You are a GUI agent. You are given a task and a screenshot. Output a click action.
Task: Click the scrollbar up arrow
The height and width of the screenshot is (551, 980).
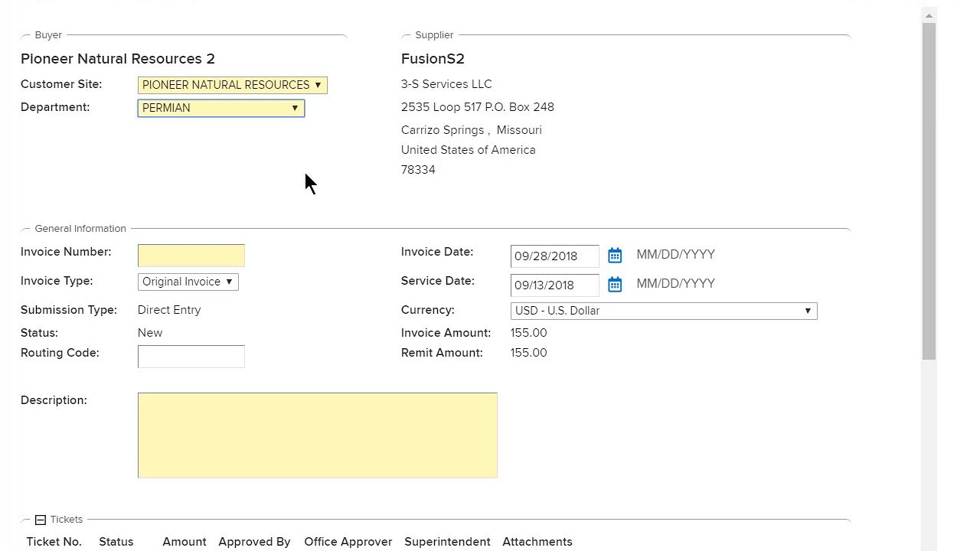pos(929,15)
